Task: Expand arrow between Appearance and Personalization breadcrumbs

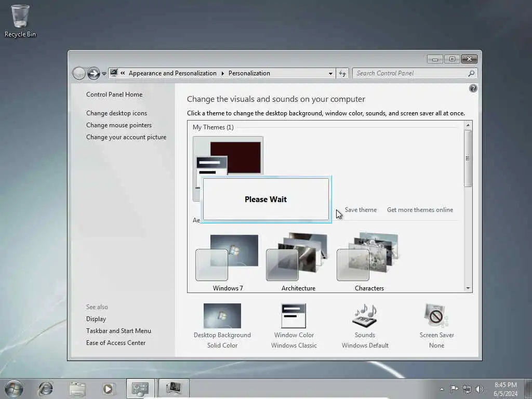Action: point(222,73)
